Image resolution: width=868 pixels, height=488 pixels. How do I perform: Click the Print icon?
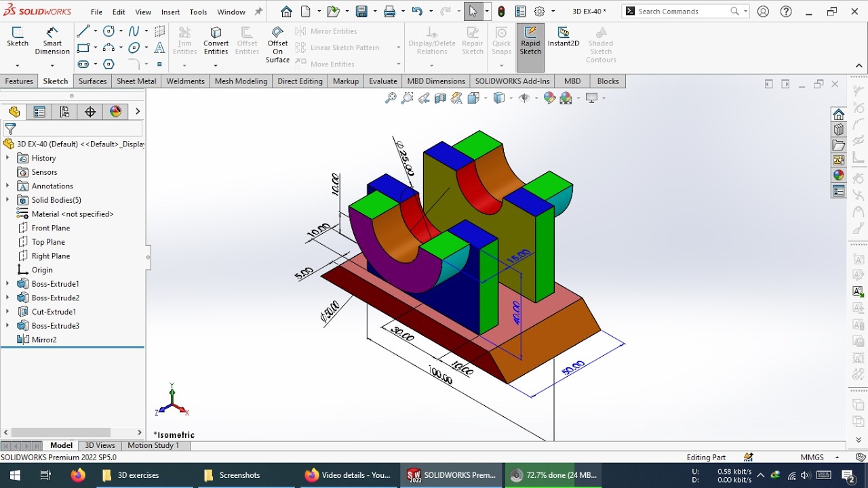[x=389, y=12]
